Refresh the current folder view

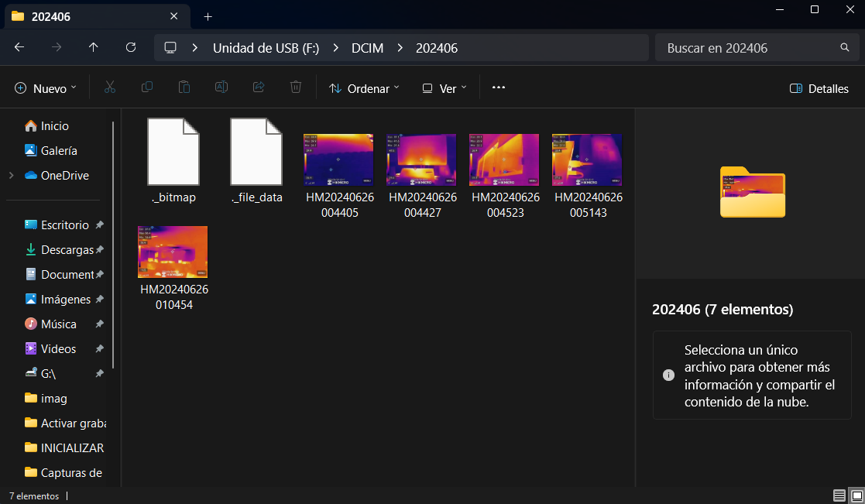click(x=131, y=47)
